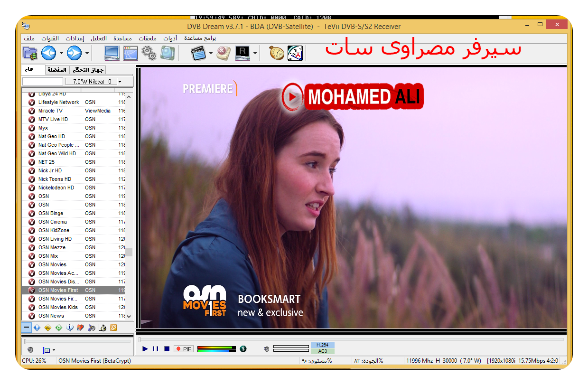This screenshot has width=588, height=385.
Task: Switch to the المفضلة tab
Action: [57, 70]
